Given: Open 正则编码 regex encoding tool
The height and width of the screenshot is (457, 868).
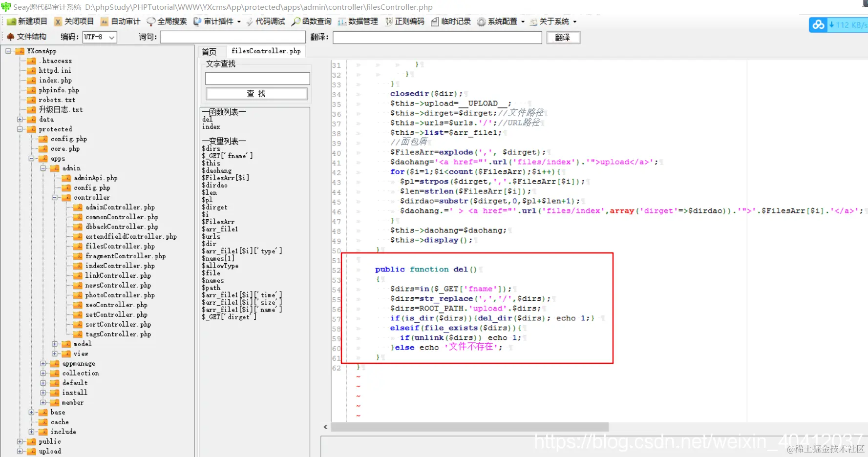Looking at the screenshot, I should pos(405,21).
